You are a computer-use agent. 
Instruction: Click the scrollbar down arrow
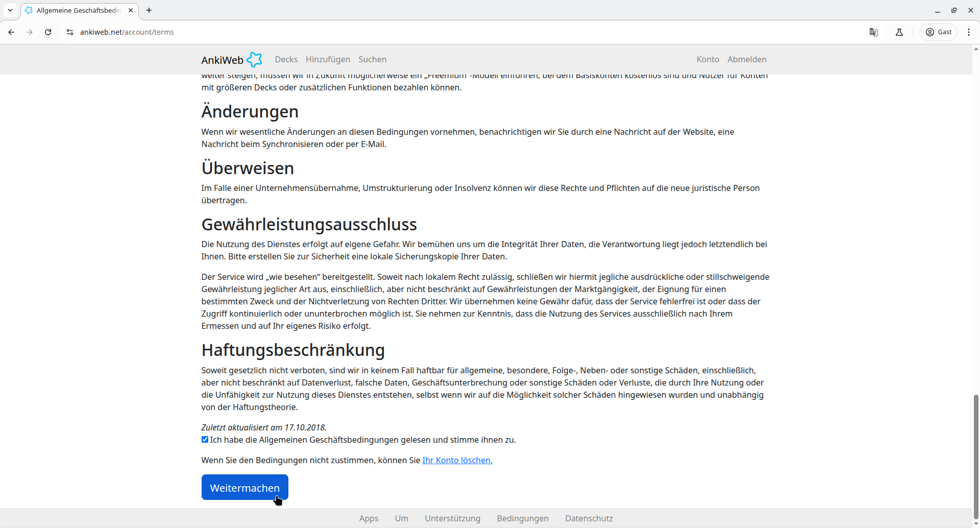(x=976, y=524)
